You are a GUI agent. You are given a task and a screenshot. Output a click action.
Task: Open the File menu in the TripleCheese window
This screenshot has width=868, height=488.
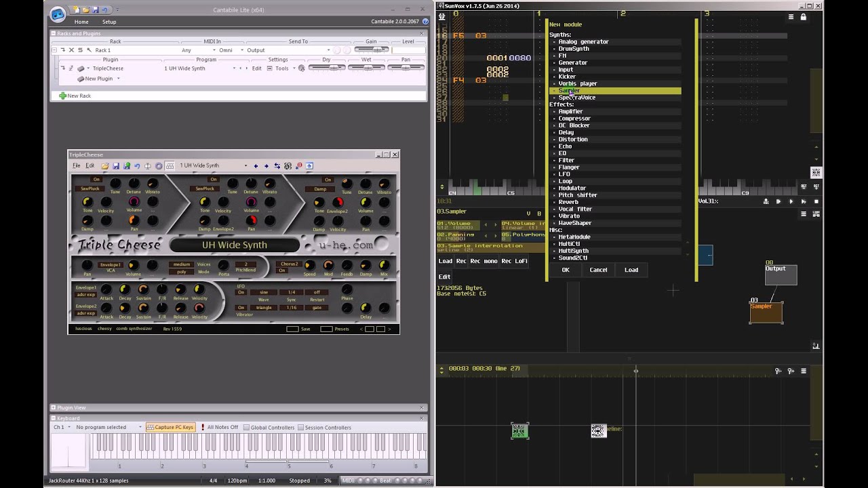coord(76,165)
